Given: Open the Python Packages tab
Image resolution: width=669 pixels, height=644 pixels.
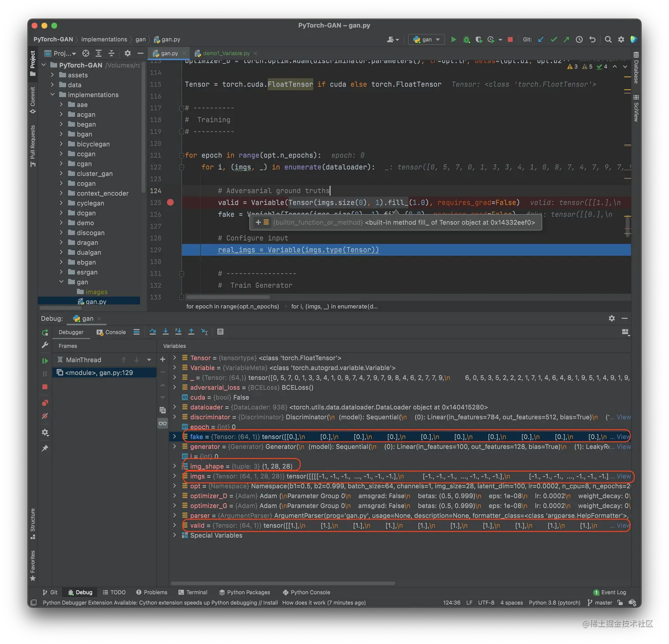Looking at the screenshot, I should [x=244, y=592].
